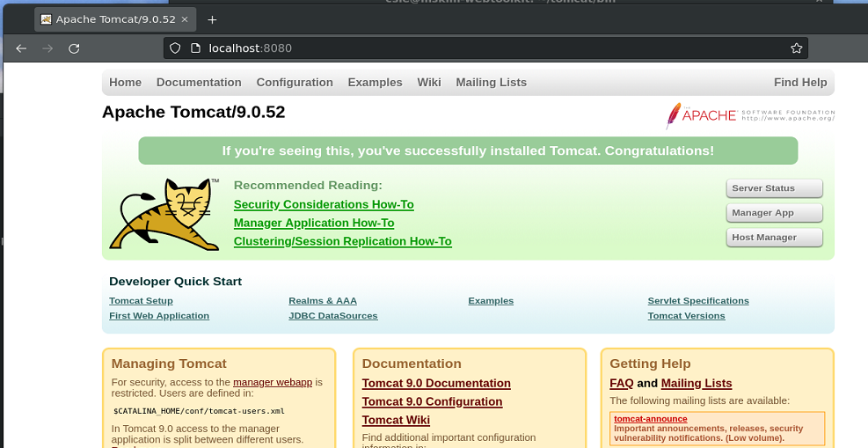Open the Tomcat 9.0 Configuration link
The width and height of the screenshot is (868, 448).
(x=433, y=401)
